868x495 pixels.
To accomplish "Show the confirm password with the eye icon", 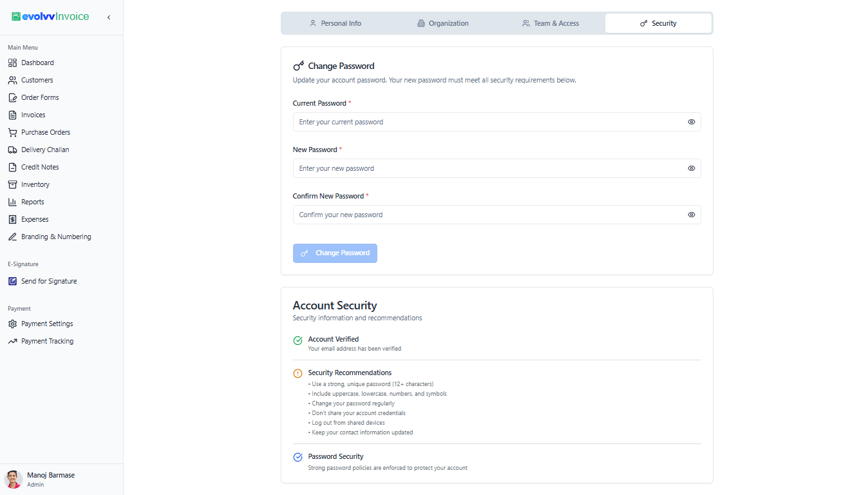I will 692,215.
